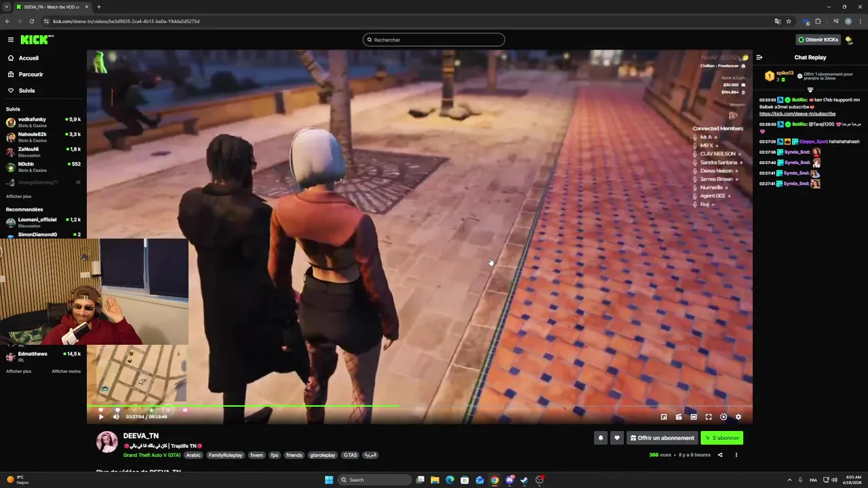Open the picture-in-picture mini player

tap(664, 417)
